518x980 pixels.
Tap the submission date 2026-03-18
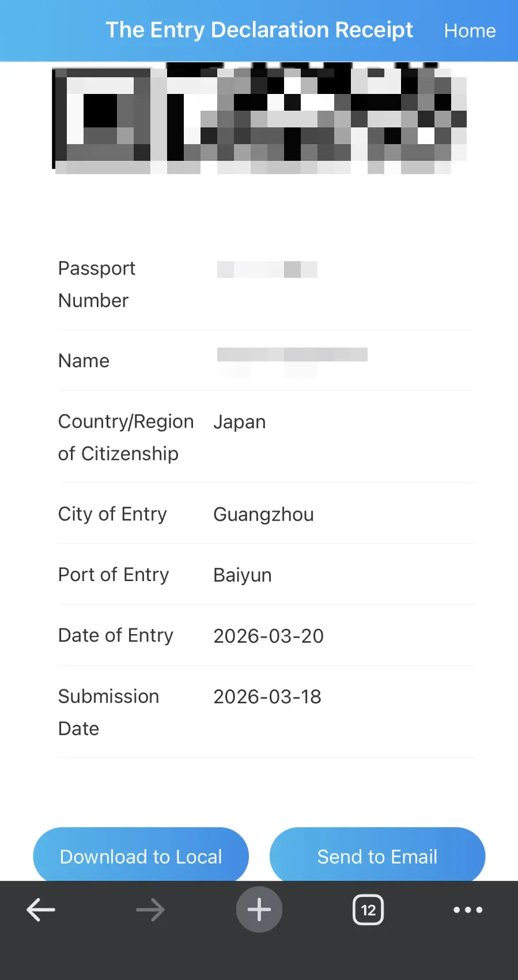(x=267, y=697)
